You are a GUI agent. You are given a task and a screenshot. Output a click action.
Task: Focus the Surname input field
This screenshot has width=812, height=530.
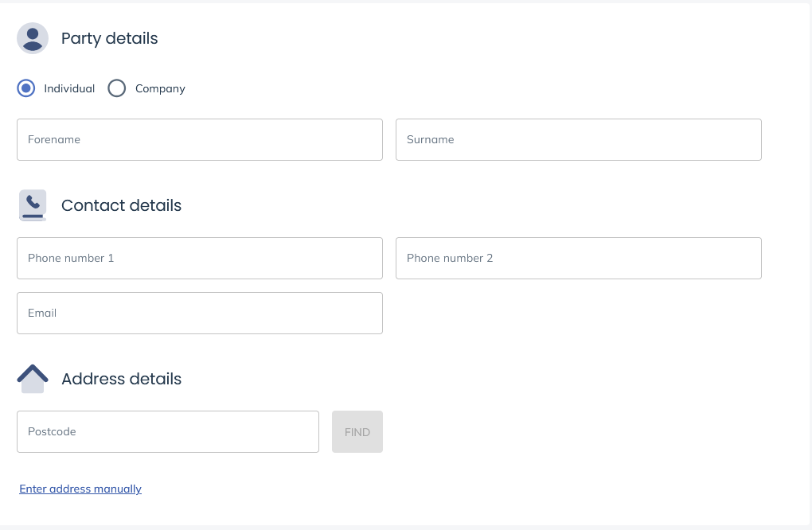579,140
